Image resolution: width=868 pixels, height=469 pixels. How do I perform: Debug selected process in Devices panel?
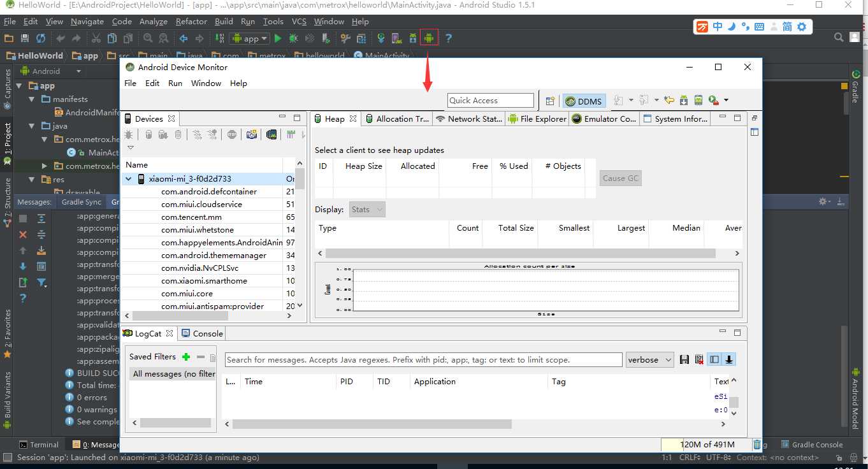(x=129, y=134)
